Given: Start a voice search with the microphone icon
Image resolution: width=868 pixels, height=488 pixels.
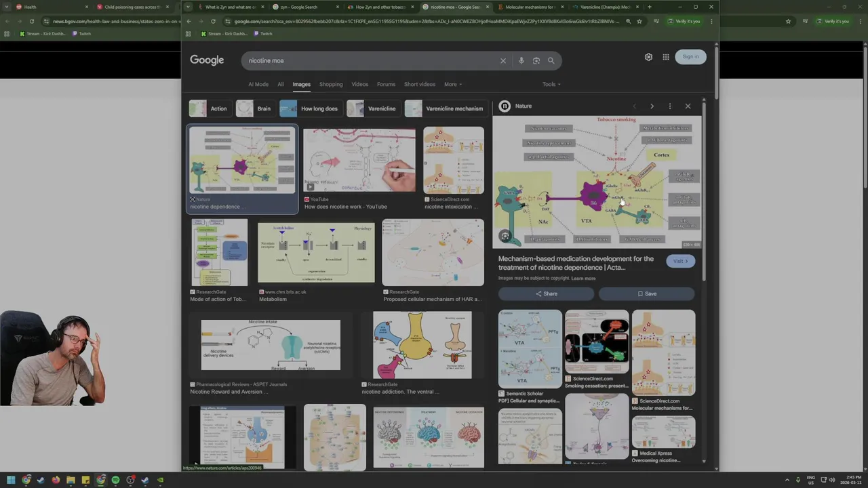Looking at the screenshot, I should click(x=521, y=60).
